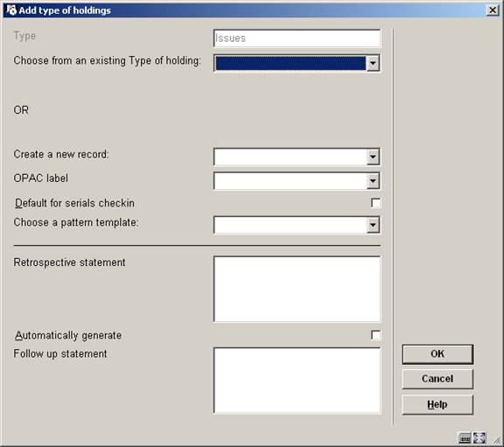Click the Automatically generate label text

(68, 336)
